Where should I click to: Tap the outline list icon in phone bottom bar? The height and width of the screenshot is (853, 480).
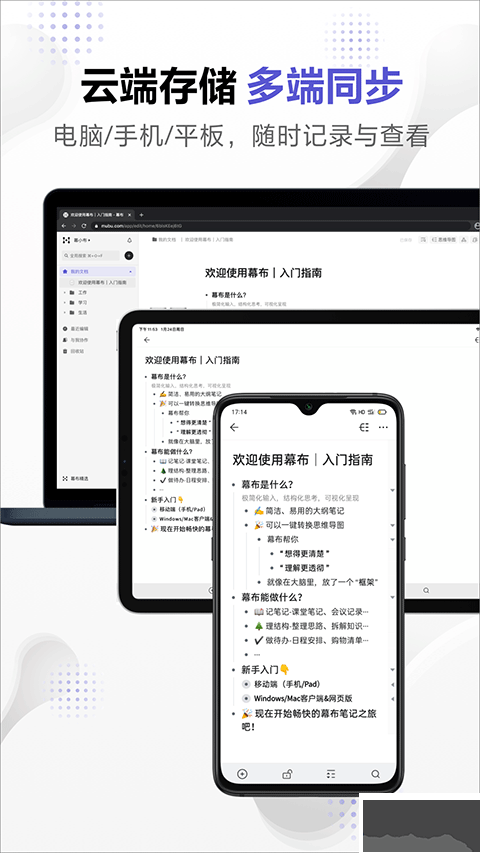point(331,774)
